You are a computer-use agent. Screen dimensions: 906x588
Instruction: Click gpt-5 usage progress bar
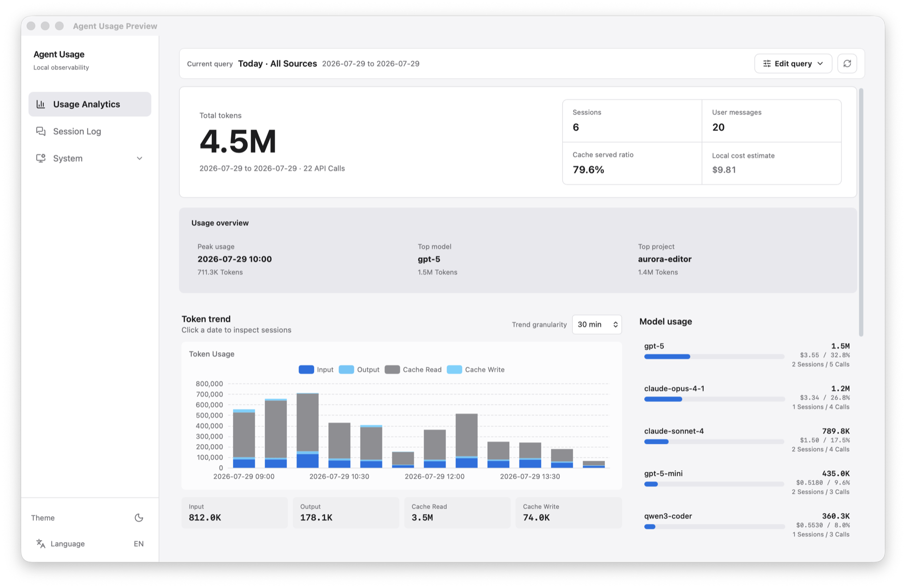[x=714, y=357]
